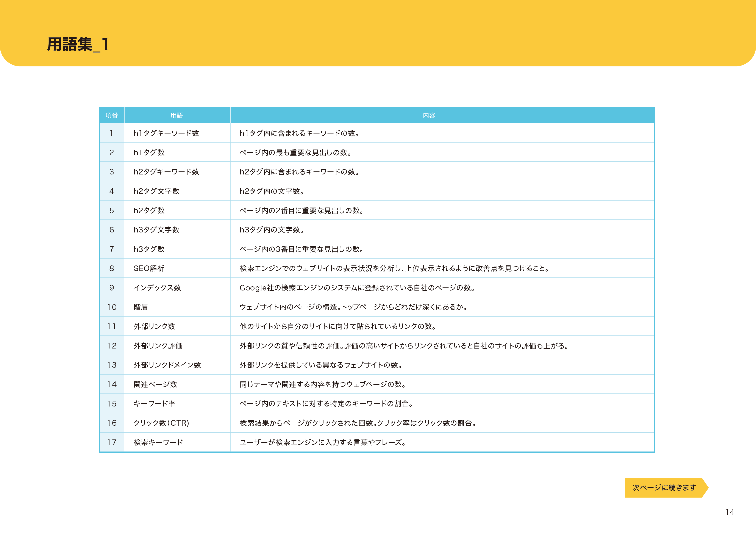This screenshot has height=535, width=756.
Task: Click the description starting 検索結果からページがクリック
Action: tap(358, 423)
